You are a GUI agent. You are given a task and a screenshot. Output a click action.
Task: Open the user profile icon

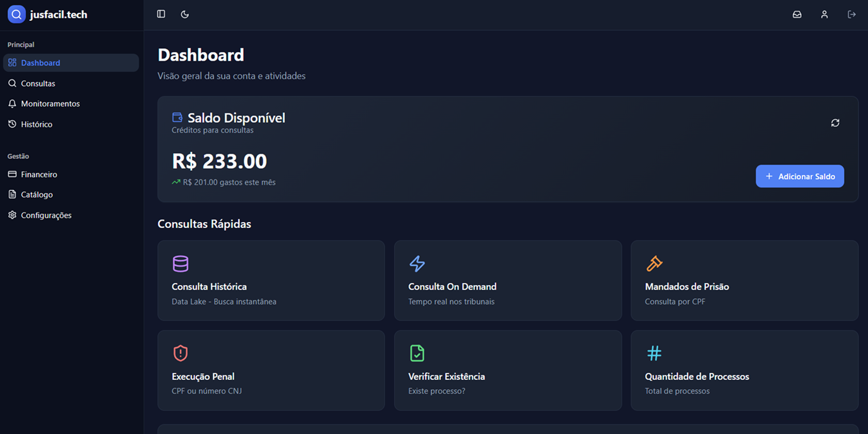coord(825,14)
